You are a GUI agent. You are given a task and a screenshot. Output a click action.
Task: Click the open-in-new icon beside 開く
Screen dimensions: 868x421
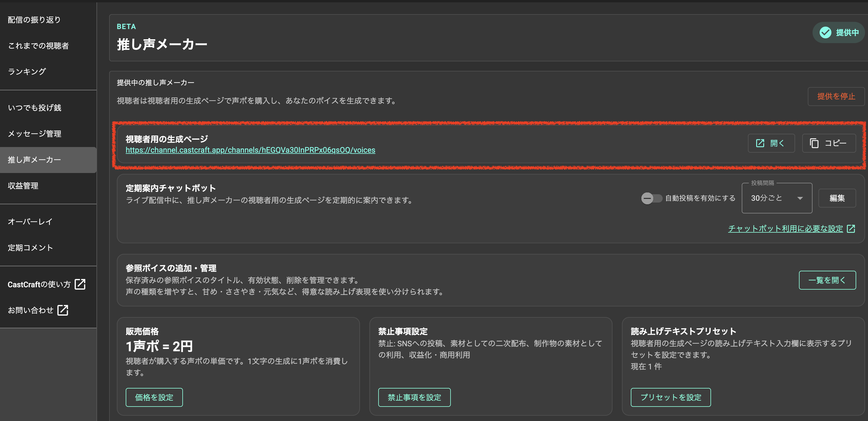[x=760, y=143]
